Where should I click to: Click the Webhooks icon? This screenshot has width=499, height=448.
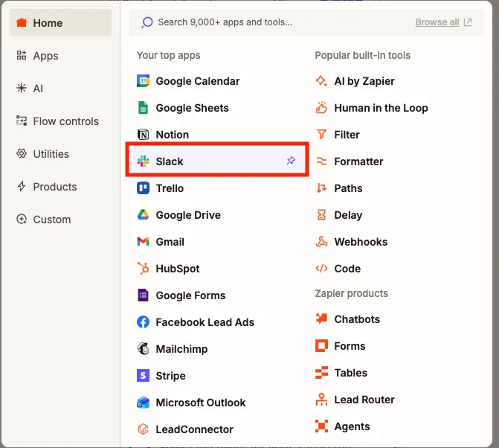coord(321,241)
